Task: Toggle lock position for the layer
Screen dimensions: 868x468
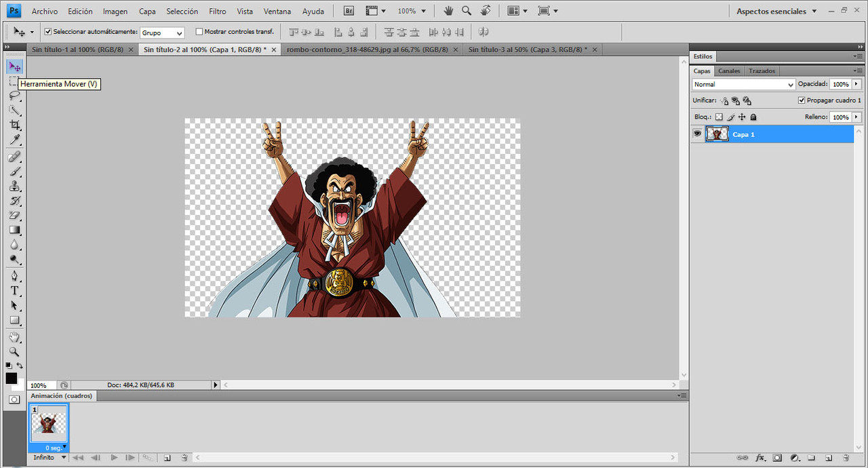Action: coord(742,117)
